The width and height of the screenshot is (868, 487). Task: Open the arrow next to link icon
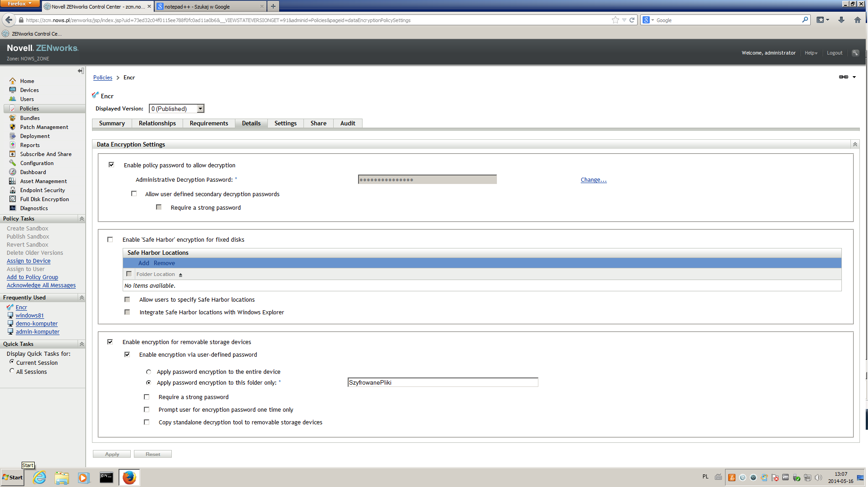click(854, 77)
